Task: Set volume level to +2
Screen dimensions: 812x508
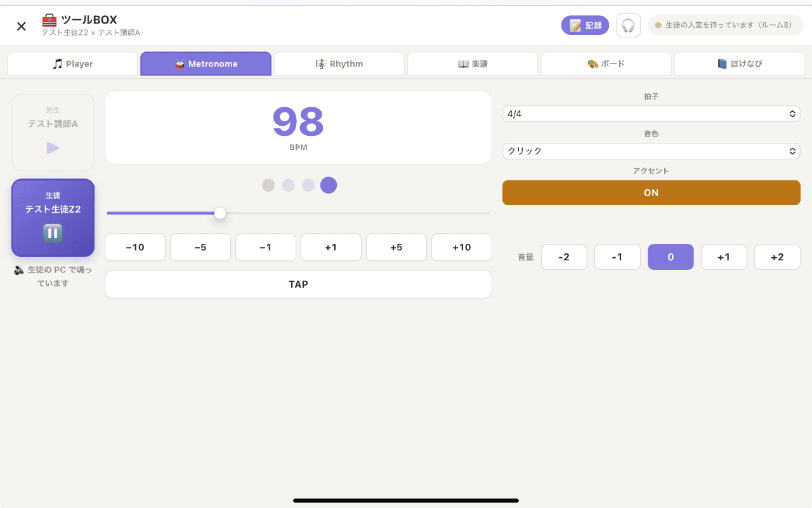Action: (x=777, y=257)
